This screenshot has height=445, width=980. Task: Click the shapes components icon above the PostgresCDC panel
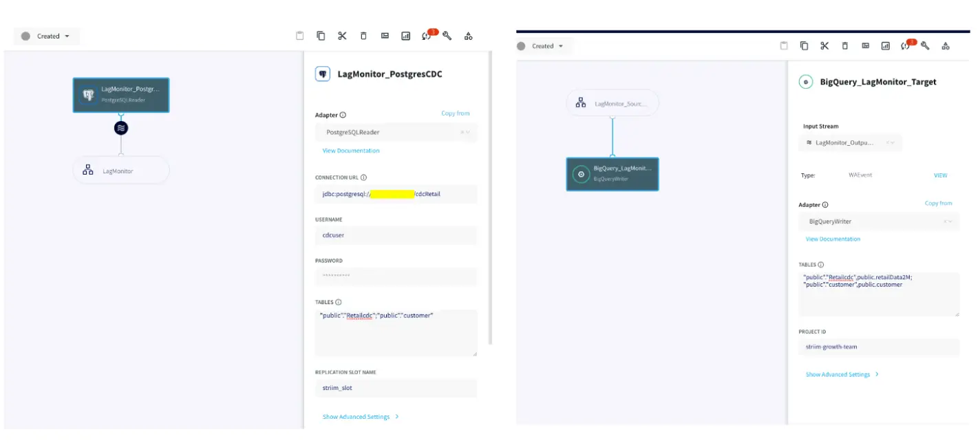469,36
